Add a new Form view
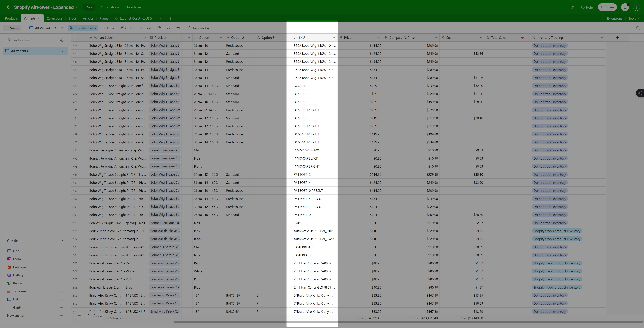 coord(62,259)
